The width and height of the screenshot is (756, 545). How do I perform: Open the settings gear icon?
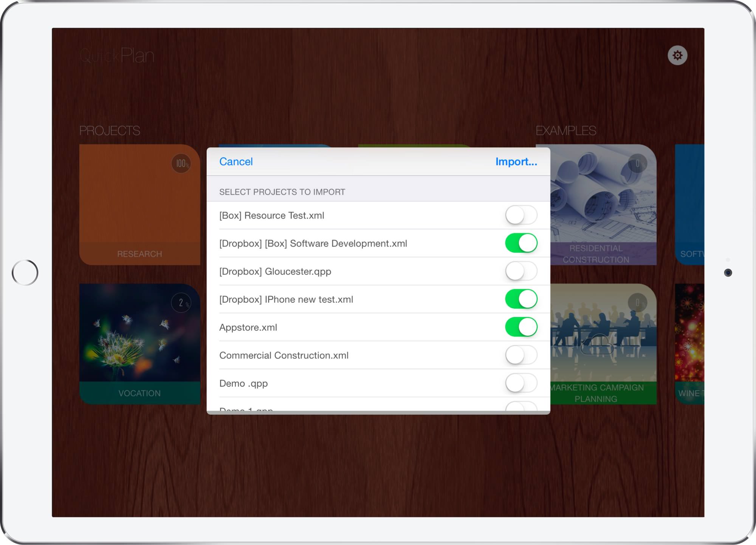click(677, 56)
